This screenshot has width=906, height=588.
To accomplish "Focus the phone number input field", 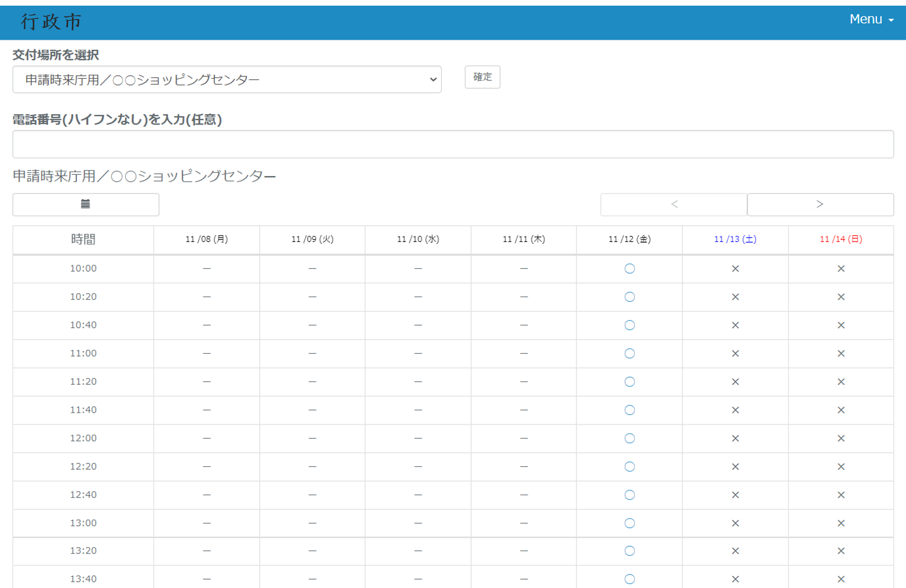I will click(453, 144).
